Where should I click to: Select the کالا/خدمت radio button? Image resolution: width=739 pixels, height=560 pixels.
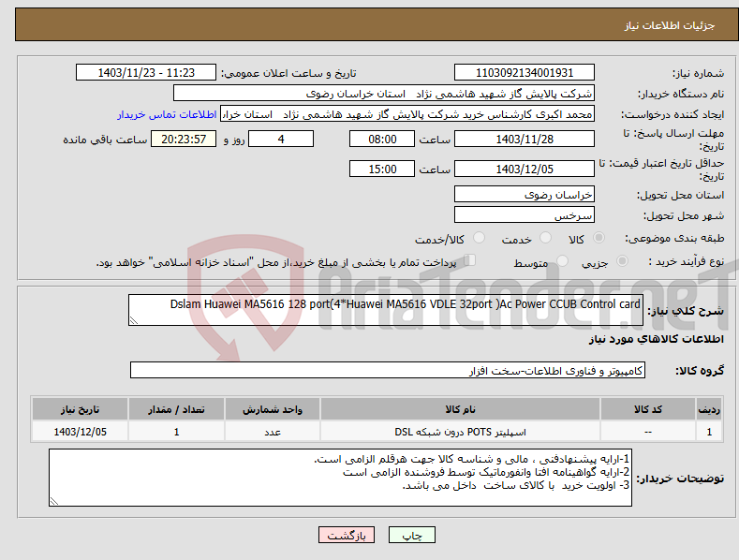(479, 238)
